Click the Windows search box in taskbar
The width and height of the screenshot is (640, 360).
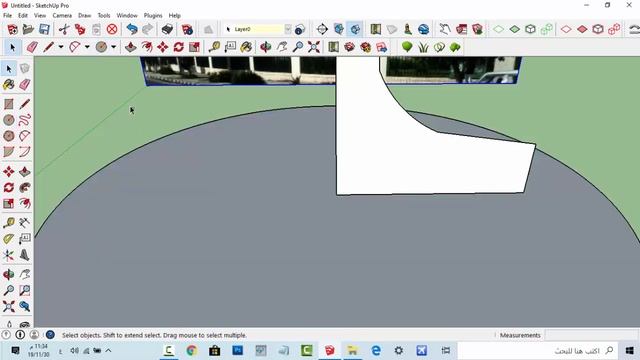pos(539,350)
